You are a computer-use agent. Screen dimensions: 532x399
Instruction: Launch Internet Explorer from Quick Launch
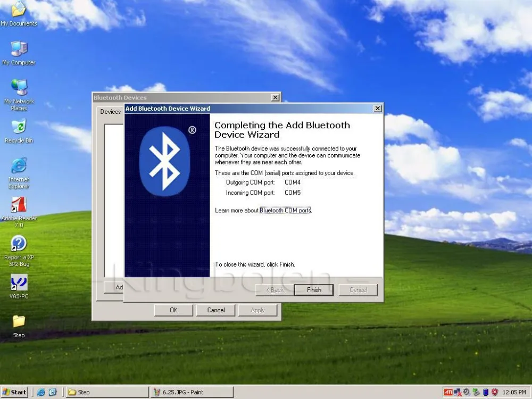(41, 392)
